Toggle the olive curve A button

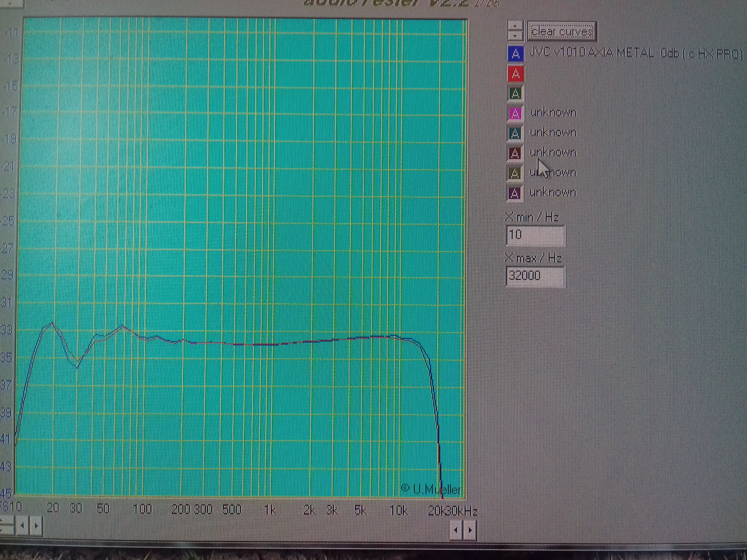515,174
